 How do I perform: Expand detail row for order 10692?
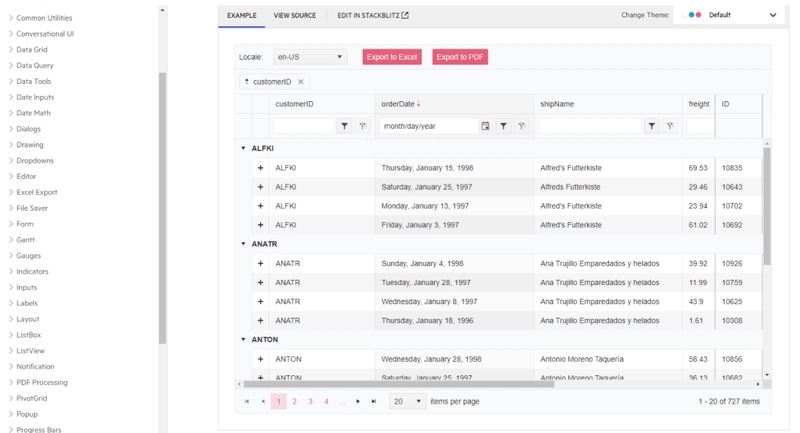(x=260, y=225)
